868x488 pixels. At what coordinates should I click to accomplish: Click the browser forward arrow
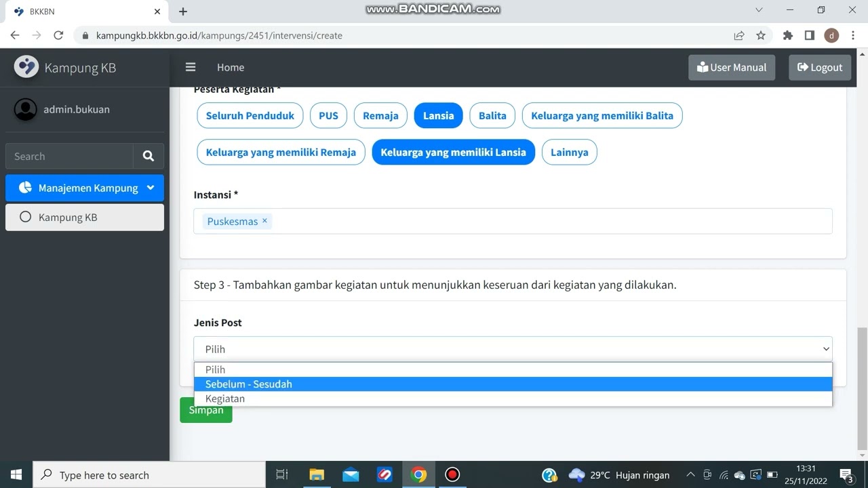(x=37, y=35)
